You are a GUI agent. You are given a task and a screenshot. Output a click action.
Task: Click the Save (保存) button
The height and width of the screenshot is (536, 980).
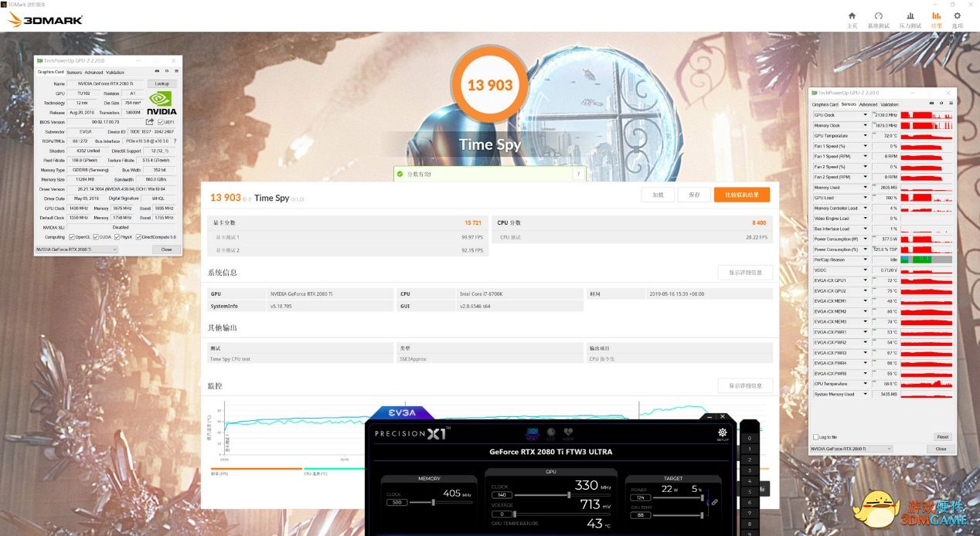[694, 195]
